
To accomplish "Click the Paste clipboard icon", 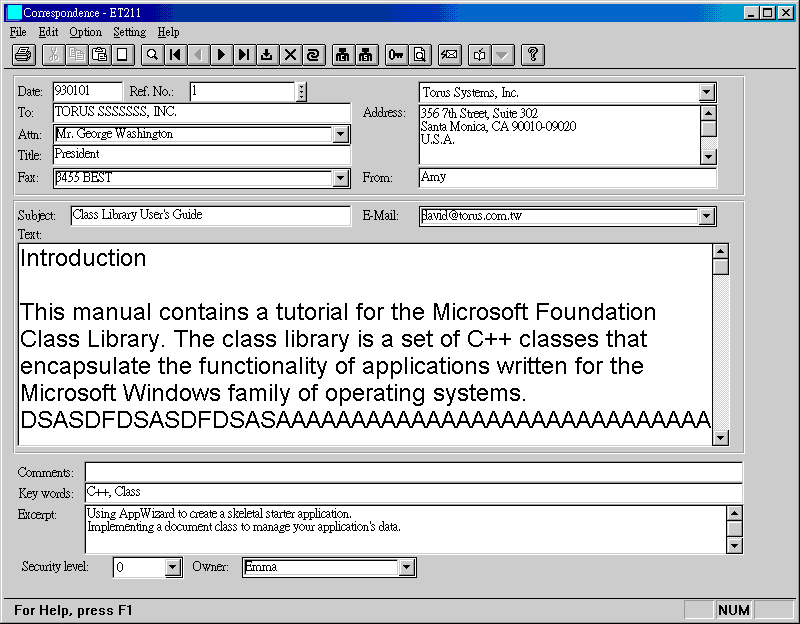I will click(x=99, y=55).
